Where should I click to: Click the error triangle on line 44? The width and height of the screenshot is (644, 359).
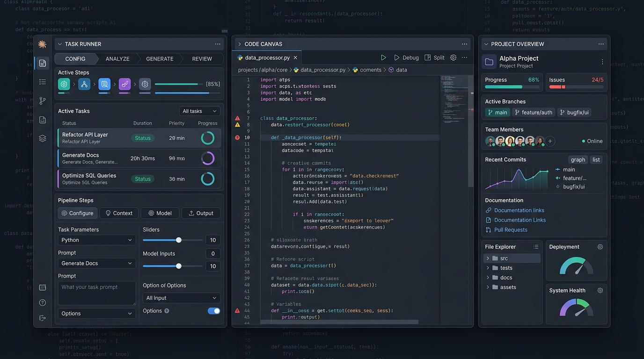[x=237, y=310]
